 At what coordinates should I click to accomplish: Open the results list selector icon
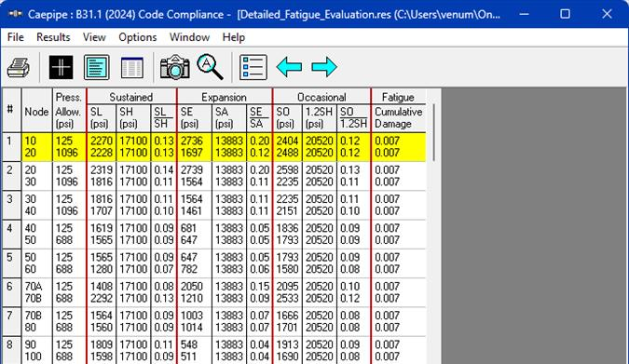[253, 67]
